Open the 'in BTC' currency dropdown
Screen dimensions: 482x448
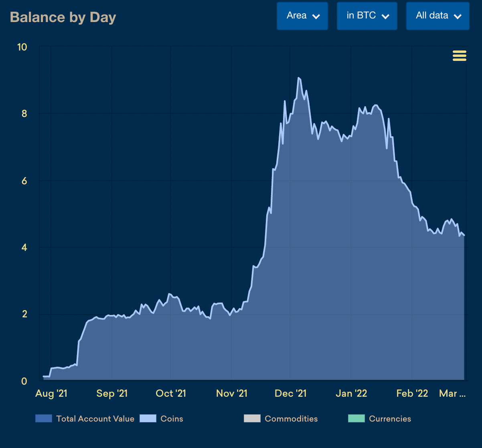[367, 16]
